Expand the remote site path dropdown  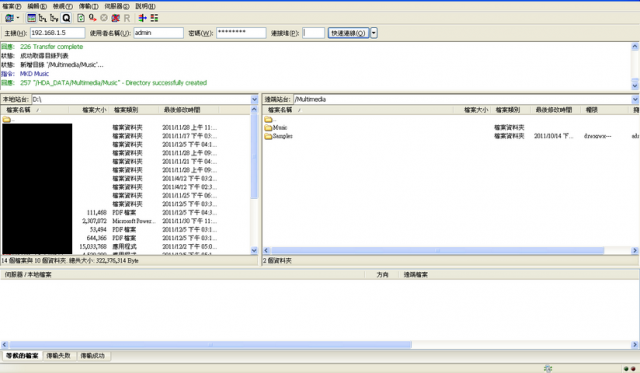click(x=636, y=99)
